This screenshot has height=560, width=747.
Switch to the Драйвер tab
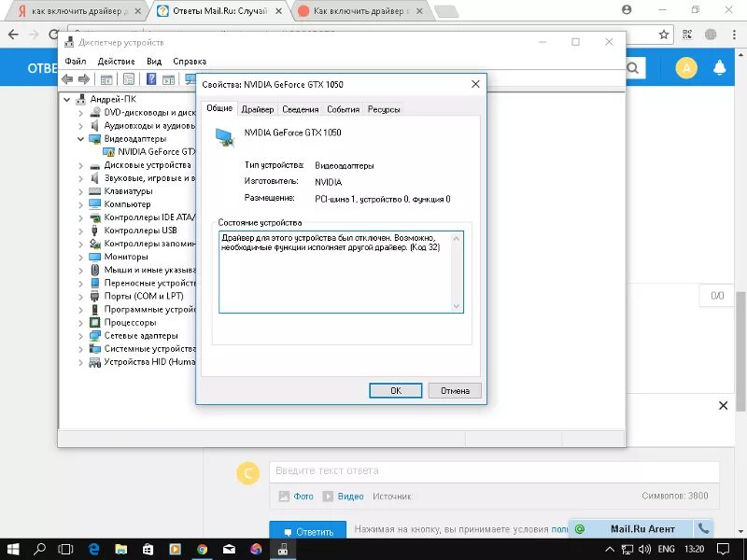point(258,109)
